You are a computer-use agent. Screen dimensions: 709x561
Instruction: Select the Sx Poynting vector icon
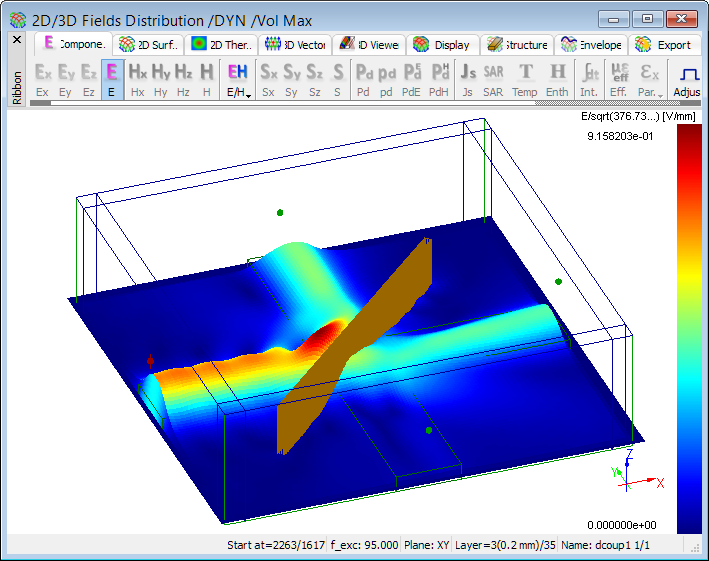click(x=268, y=79)
